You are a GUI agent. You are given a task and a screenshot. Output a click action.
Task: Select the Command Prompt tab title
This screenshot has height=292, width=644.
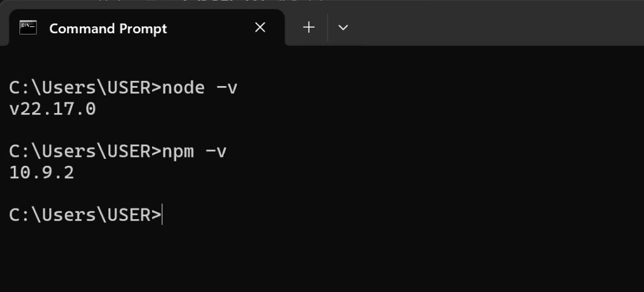108,28
